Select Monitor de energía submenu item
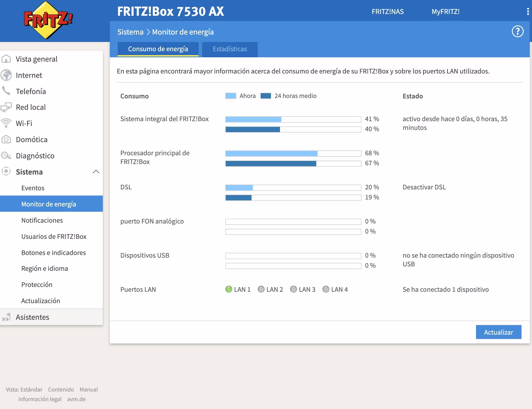 pos(51,204)
